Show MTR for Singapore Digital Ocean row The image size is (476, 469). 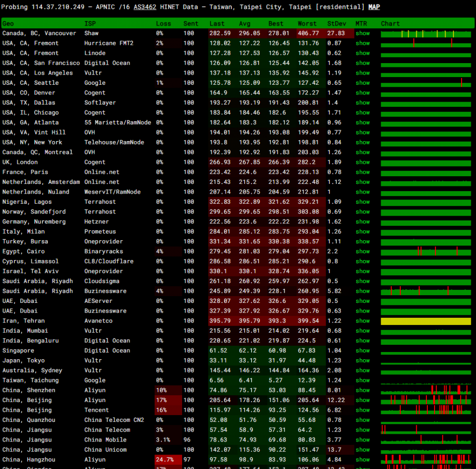click(x=362, y=351)
